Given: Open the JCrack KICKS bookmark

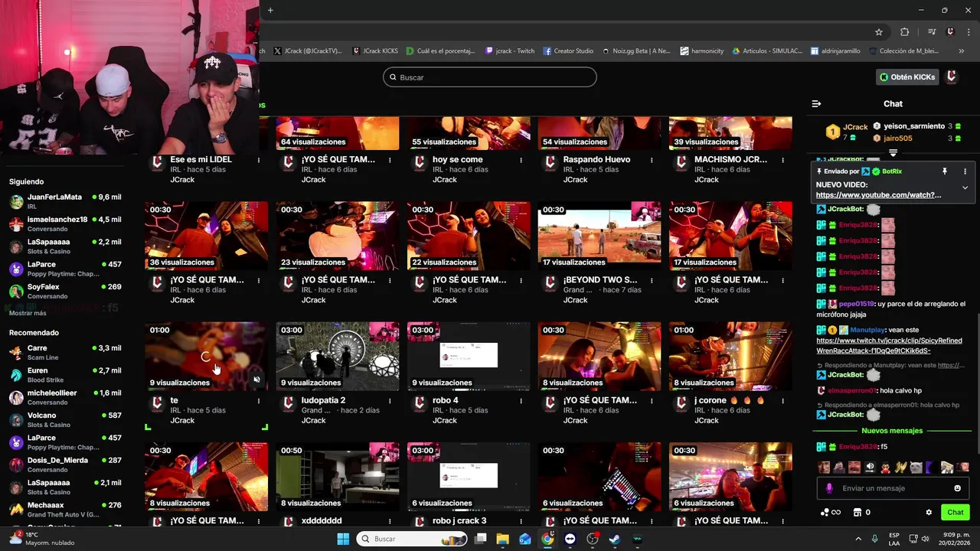Looking at the screenshot, I should click(375, 51).
